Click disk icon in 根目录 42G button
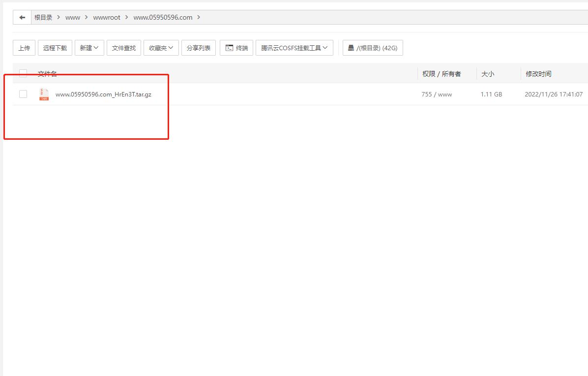The height and width of the screenshot is (376, 588). coord(351,48)
